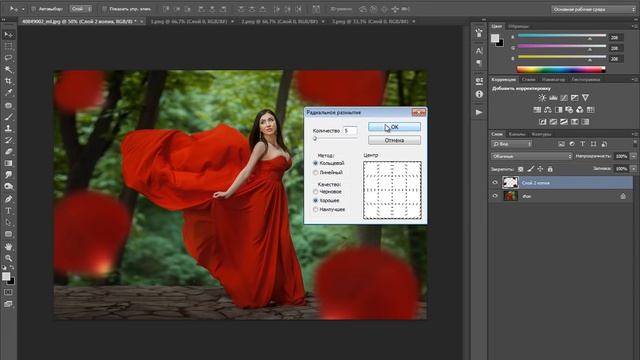Select the Rectangular Marquee tool

[8, 46]
